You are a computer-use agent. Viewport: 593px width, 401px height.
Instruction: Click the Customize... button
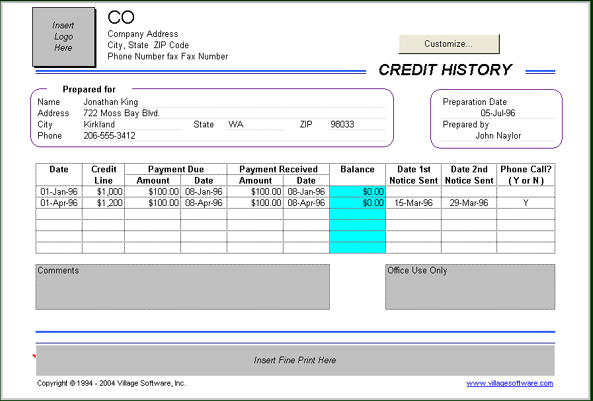[x=449, y=44]
